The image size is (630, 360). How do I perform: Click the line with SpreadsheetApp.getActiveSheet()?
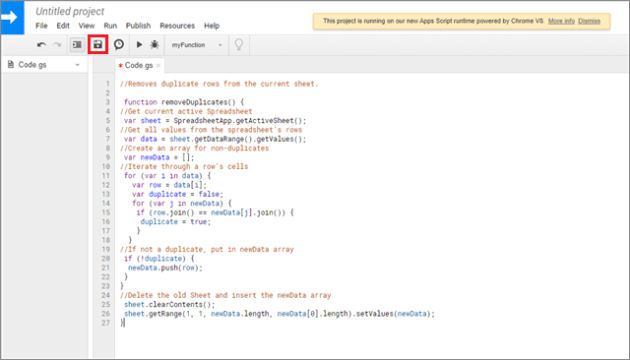pyautogui.click(x=215, y=121)
